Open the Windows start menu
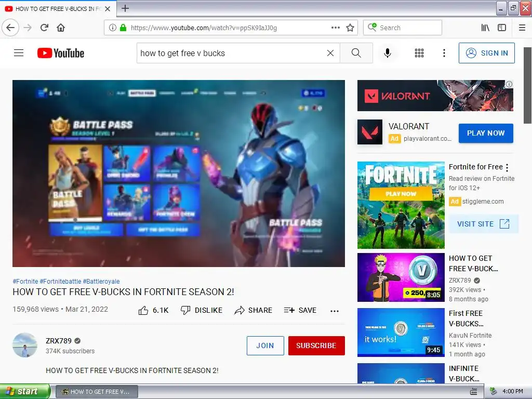Viewport: 532px width, 399px height. point(24,392)
